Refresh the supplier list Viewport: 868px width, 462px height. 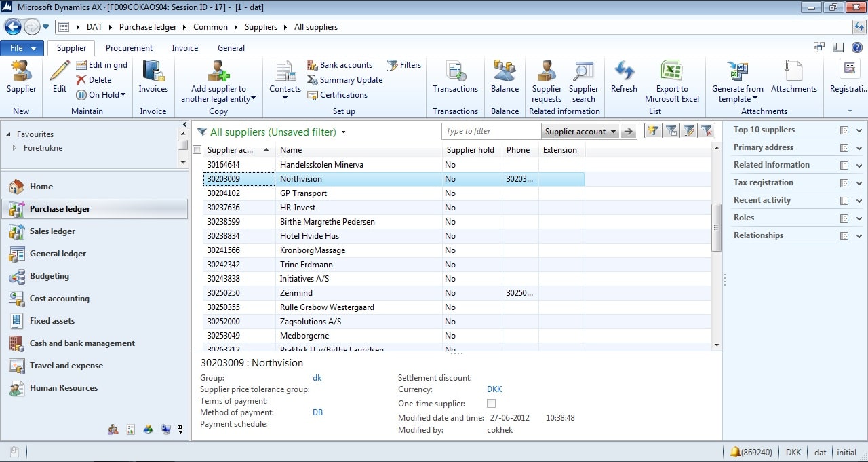click(624, 77)
